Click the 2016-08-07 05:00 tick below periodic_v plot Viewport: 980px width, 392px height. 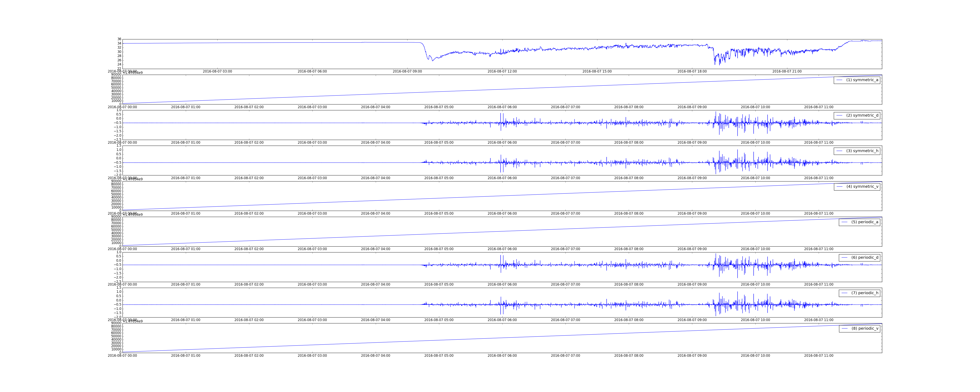point(439,356)
